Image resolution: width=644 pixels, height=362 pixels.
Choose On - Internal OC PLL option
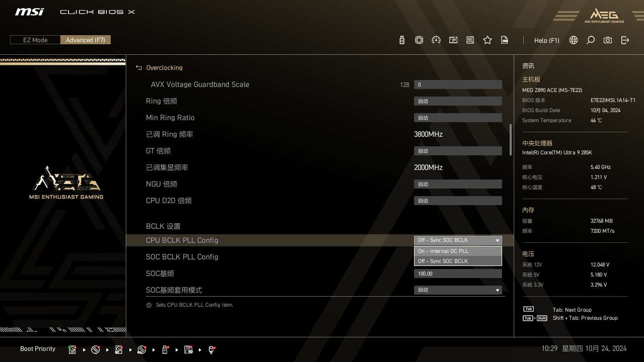(458, 251)
